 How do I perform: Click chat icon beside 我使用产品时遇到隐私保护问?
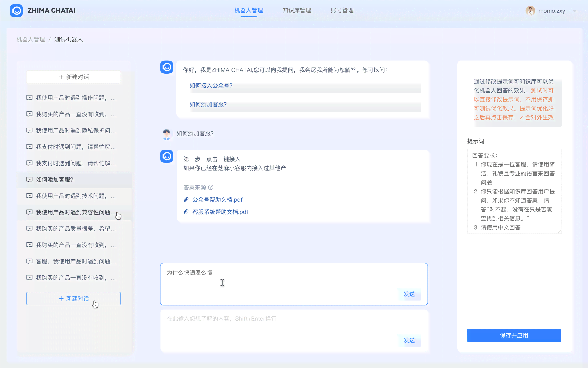click(29, 130)
